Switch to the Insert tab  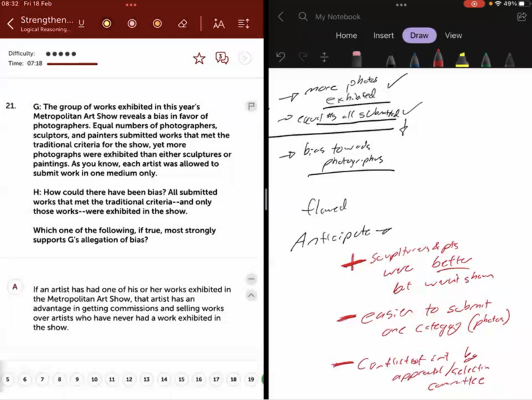point(383,35)
